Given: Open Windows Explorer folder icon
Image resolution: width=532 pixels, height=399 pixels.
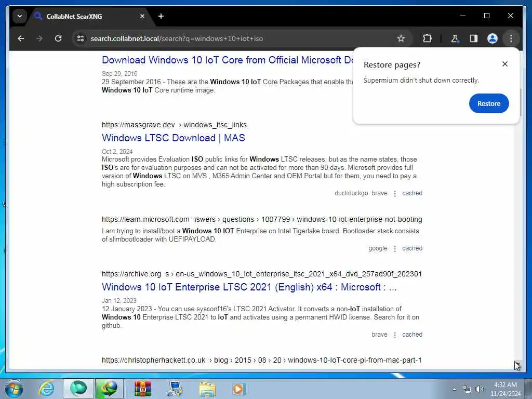Looking at the screenshot, I should pos(207,389).
